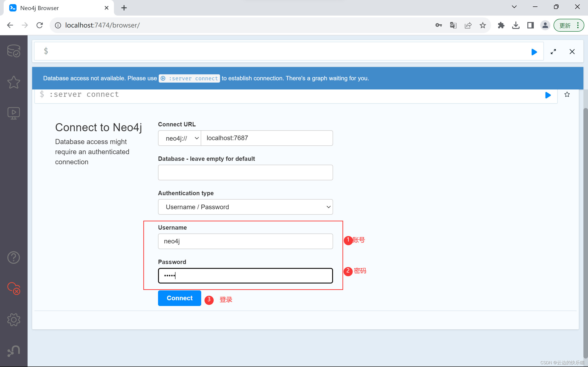Open the Help question mark sidebar icon
This screenshot has height=367, width=588.
click(x=14, y=258)
